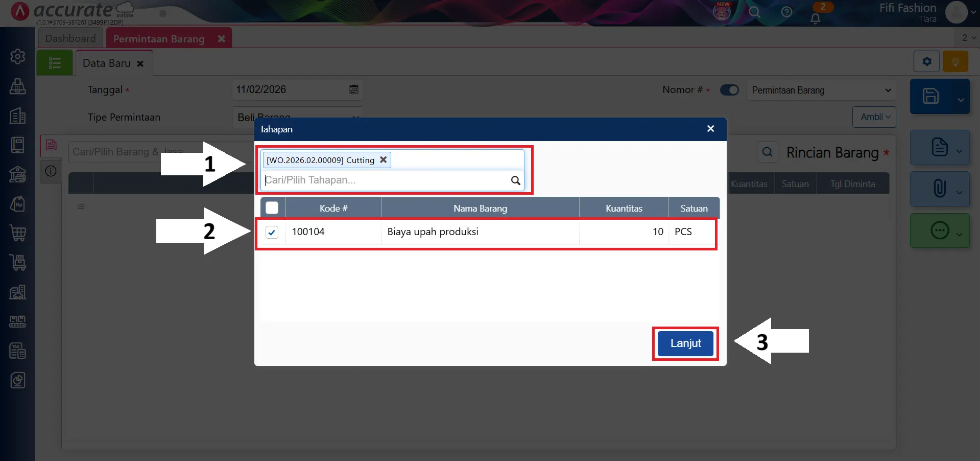Click the magnifier icon in Tahapan search

pos(515,180)
